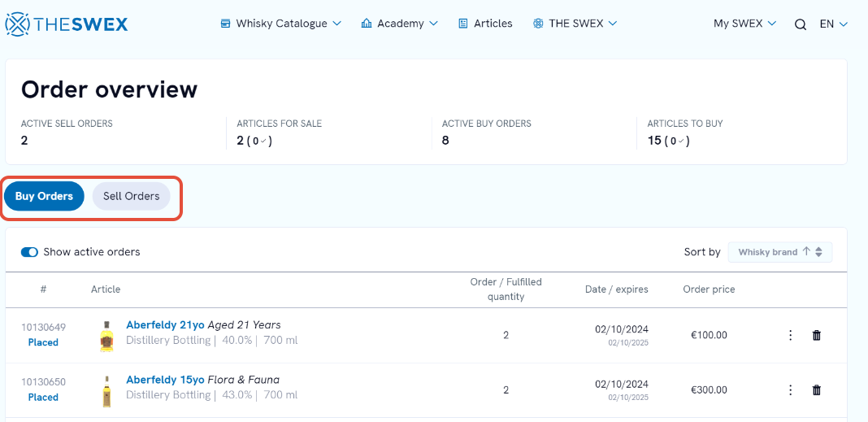This screenshot has height=422, width=868.
Task: Click order number 10130649
Action: pyautogui.click(x=43, y=328)
